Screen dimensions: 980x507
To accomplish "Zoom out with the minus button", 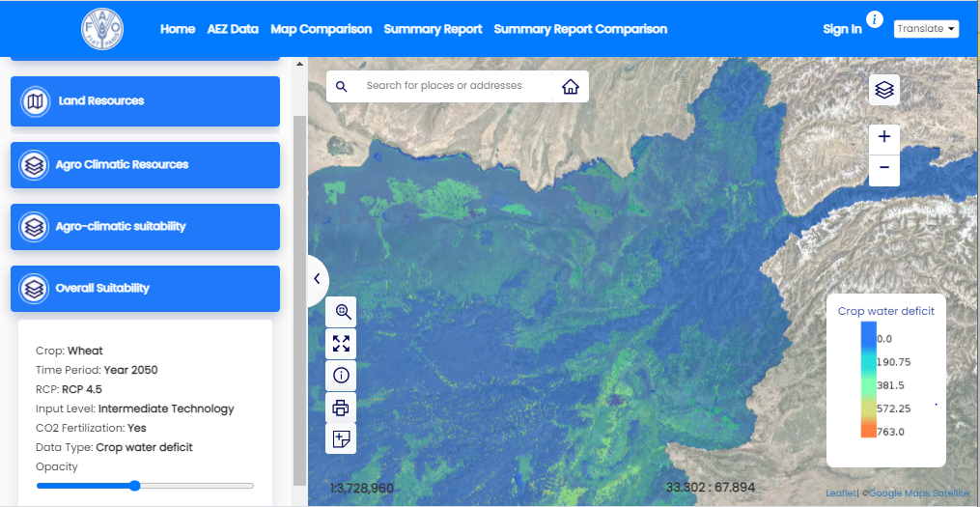I will point(884,167).
